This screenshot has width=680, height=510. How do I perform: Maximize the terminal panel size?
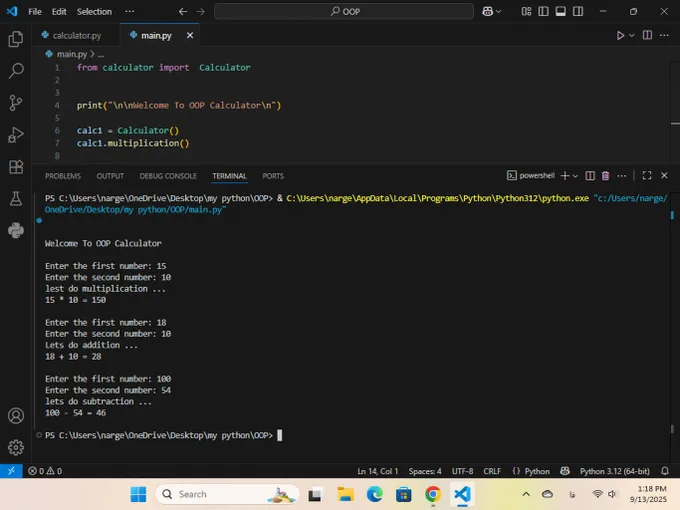(x=647, y=176)
